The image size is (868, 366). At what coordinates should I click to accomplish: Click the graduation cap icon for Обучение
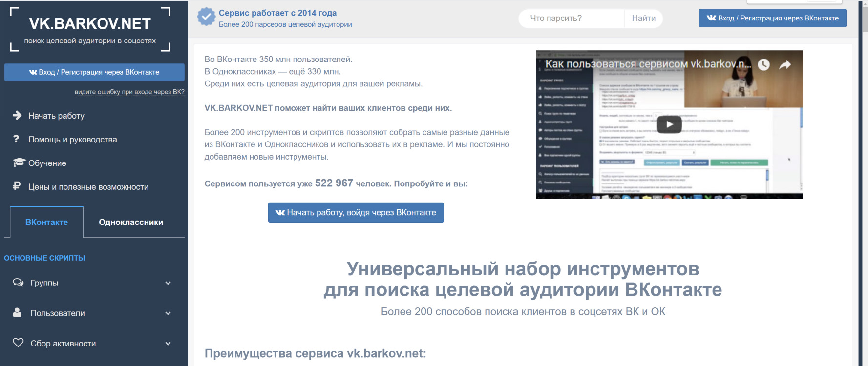pyautogui.click(x=19, y=163)
